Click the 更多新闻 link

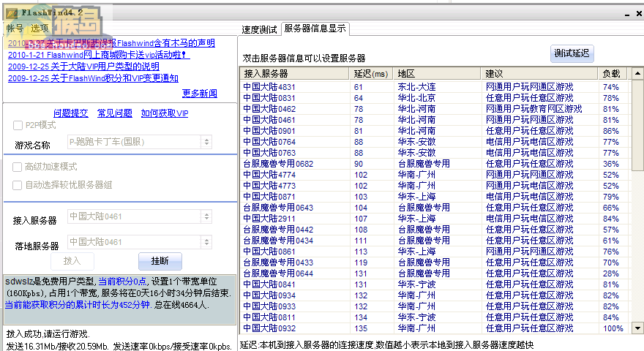pos(200,94)
